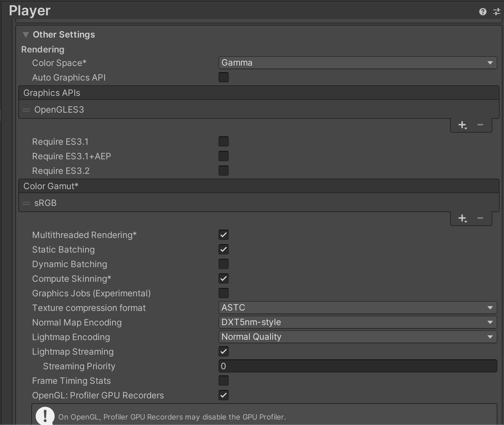Collapse the Other Settings foldout
The height and width of the screenshot is (425, 504).
[25, 34]
